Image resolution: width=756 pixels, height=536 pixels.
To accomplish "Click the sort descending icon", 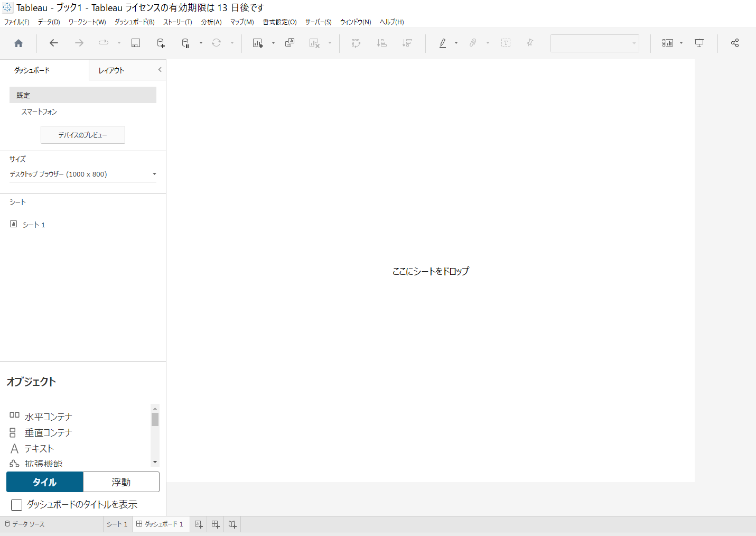I will pyautogui.click(x=407, y=43).
